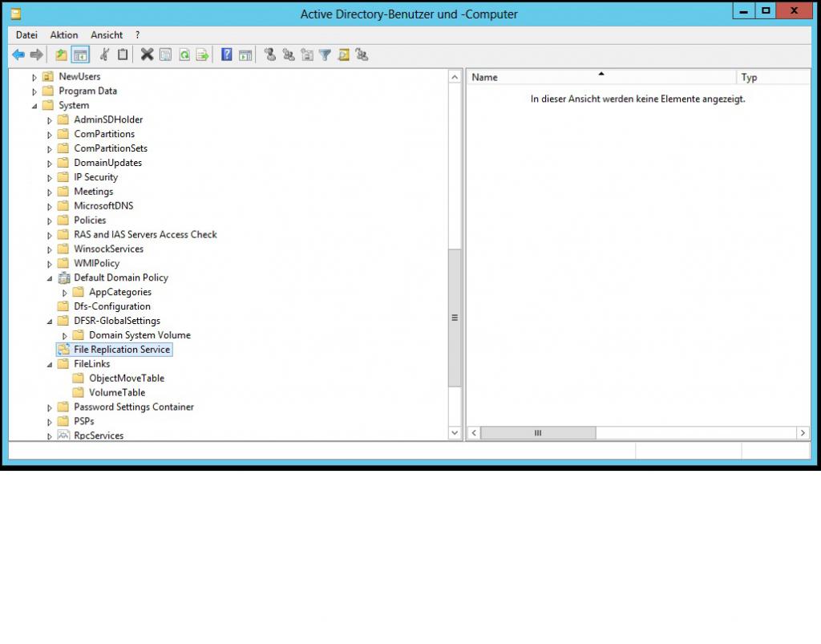Collapse the FileLinks node

50,364
